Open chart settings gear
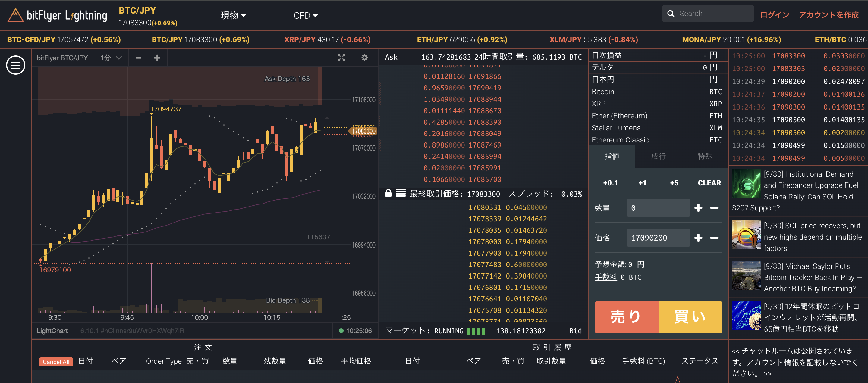 pos(364,58)
